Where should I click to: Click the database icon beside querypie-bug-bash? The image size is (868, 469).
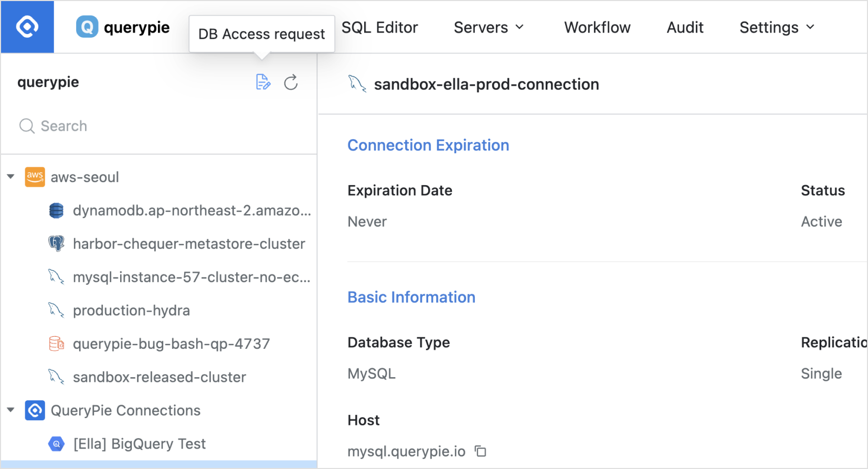[x=56, y=344]
